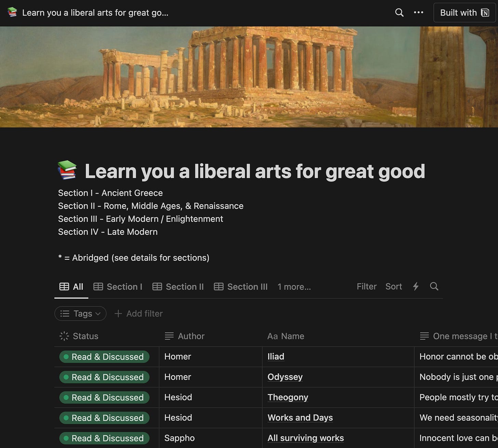
Task: Switch to the Section III tab
Action: (x=241, y=287)
